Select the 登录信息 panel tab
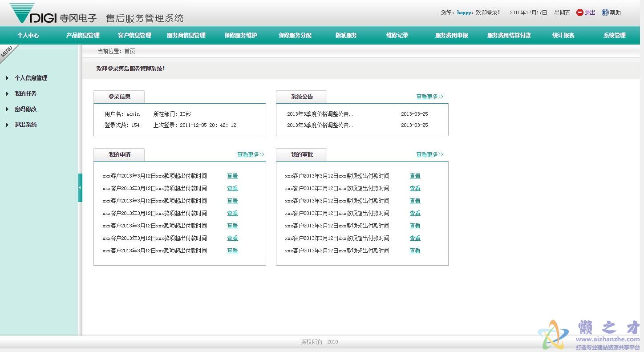 [119, 97]
